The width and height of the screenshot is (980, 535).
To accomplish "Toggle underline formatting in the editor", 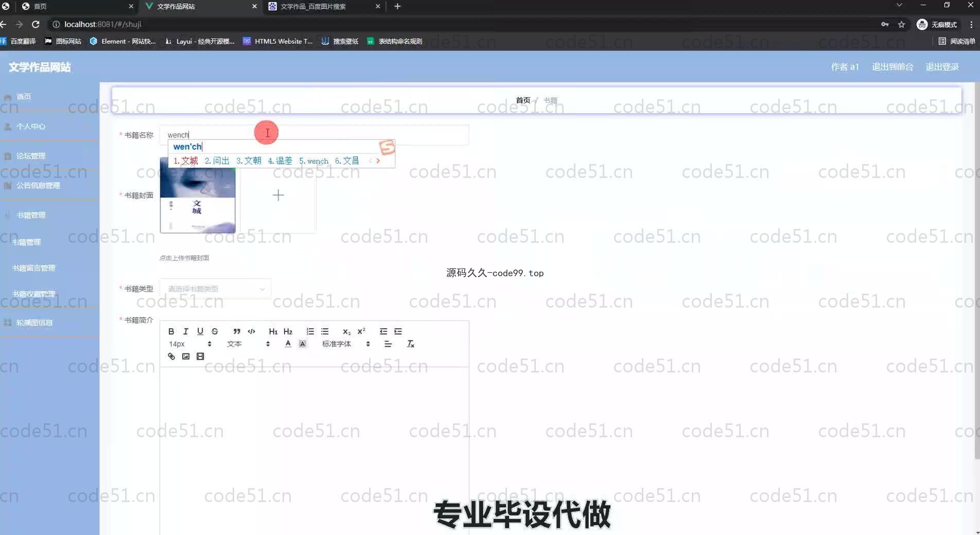I will (x=200, y=332).
